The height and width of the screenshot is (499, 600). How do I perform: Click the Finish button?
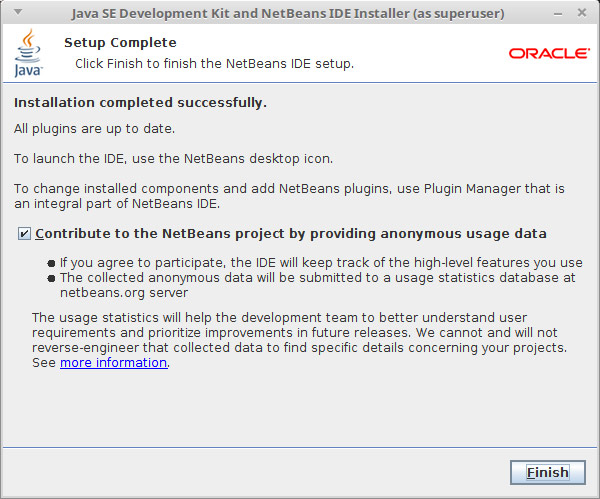(548, 472)
